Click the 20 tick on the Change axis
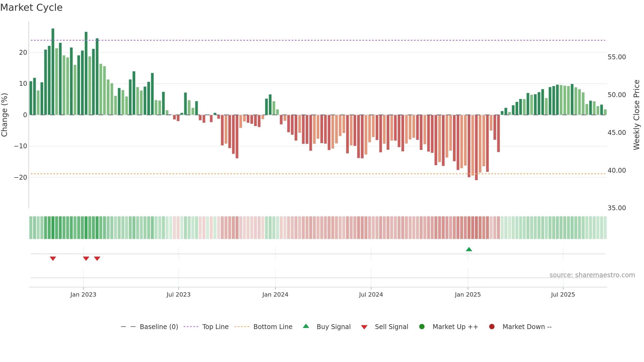 (23, 53)
